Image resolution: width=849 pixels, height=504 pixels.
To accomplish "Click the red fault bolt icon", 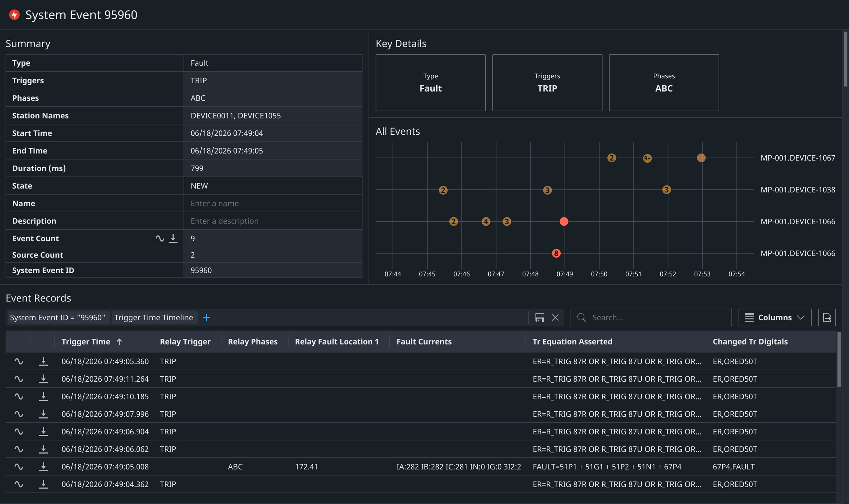I will [14, 15].
